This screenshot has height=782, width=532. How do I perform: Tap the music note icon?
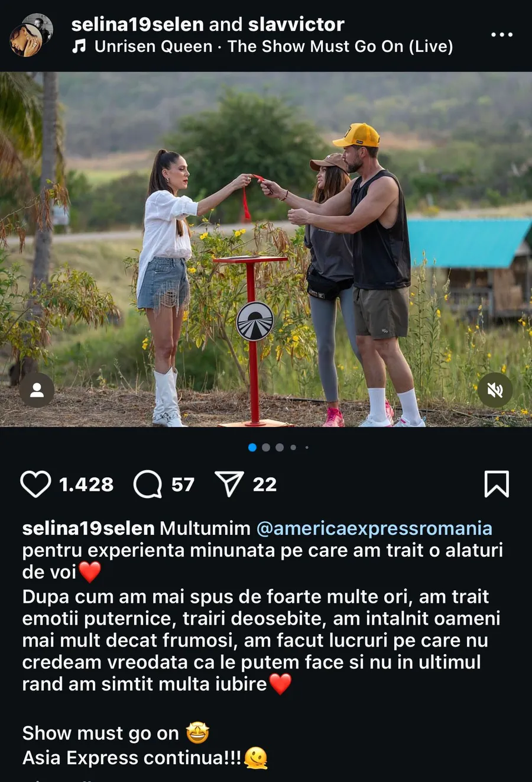point(79,46)
